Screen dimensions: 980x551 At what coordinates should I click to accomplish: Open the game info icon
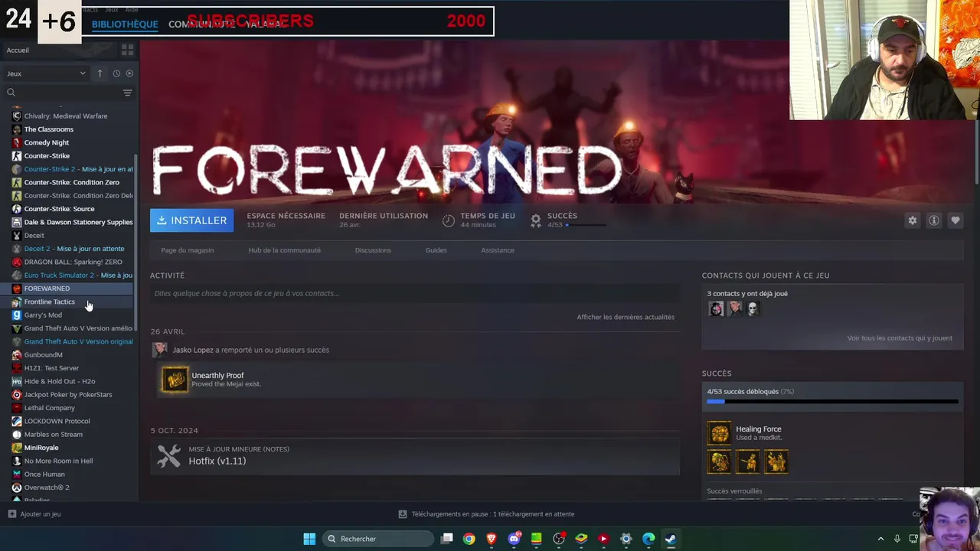(933, 220)
